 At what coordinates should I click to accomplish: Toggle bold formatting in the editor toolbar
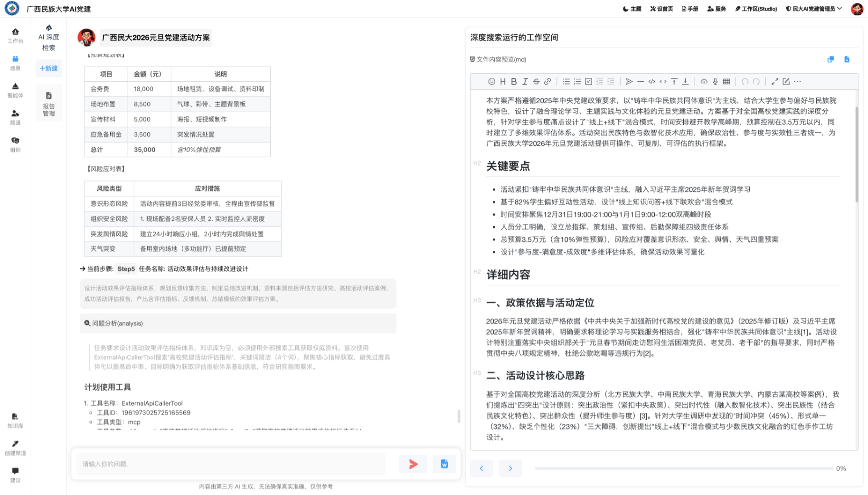514,82
